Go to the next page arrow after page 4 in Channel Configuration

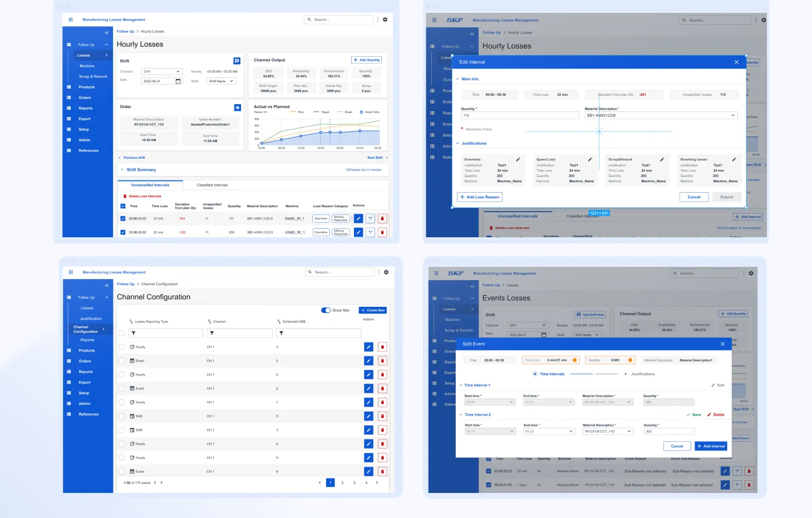click(377, 483)
